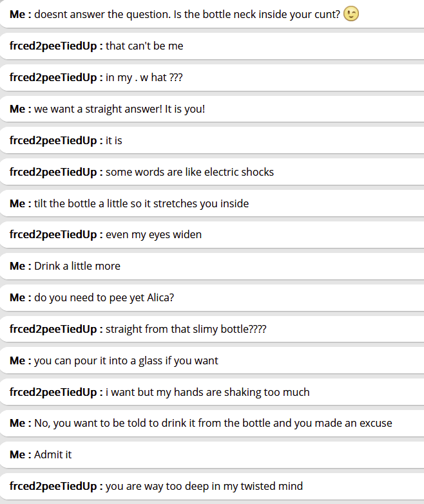Viewport: 424px width, 504px height.
Task: Select the "that can't be me" message text
Action: tap(144, 46)
